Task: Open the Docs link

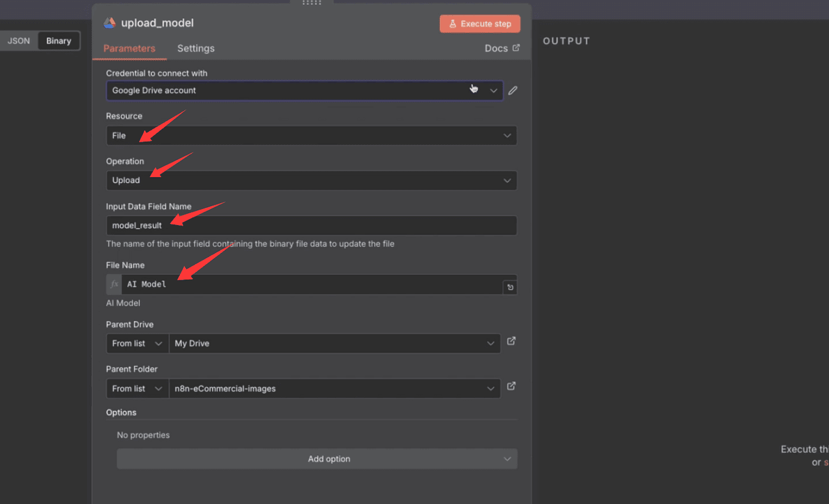Action: point(502,49)
